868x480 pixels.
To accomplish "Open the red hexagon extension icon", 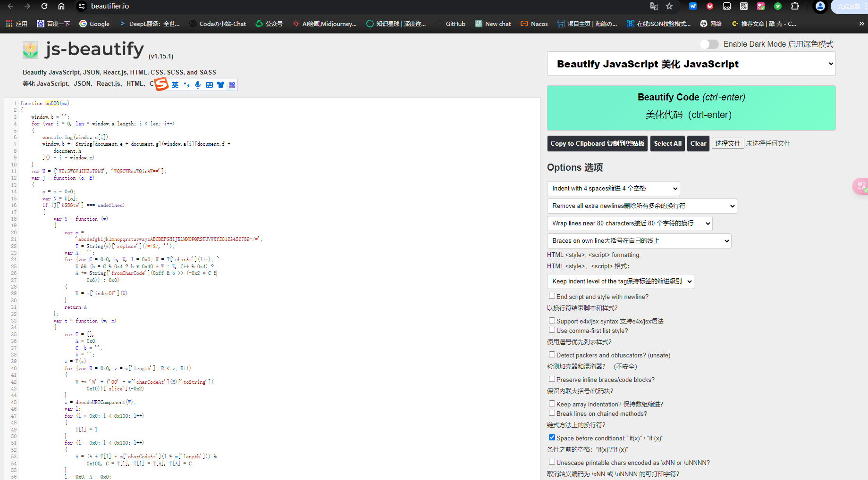I will (710, 6).
